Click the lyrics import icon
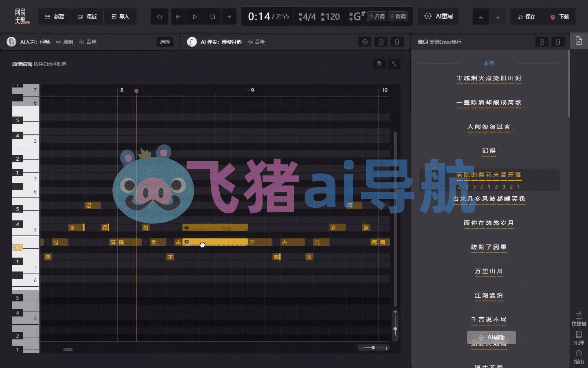 click(x=542, y=42)
